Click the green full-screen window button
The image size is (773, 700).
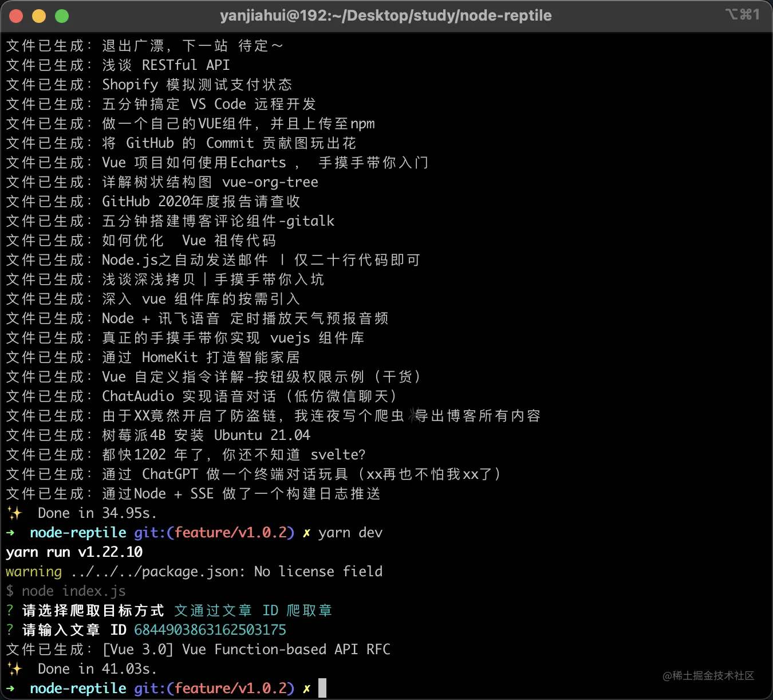(x=62, y=16)
